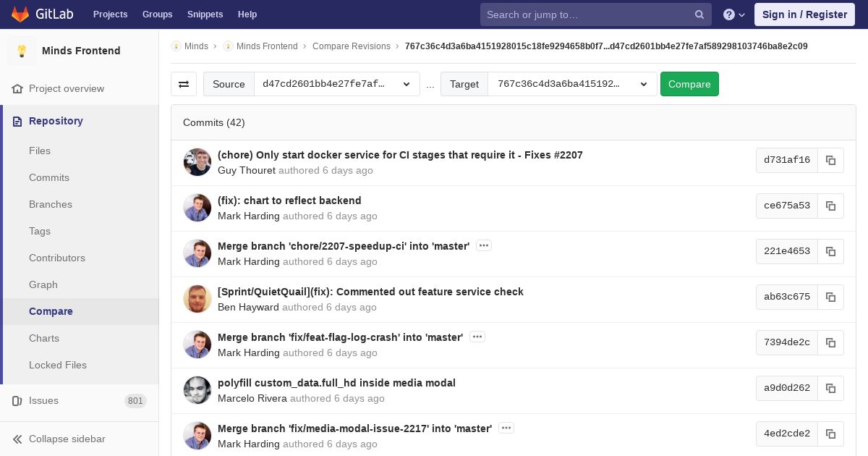The width and height of the screenshot is (868, 456).
Task: Open commit hash ab63c675 link
Action: point(787,297)
